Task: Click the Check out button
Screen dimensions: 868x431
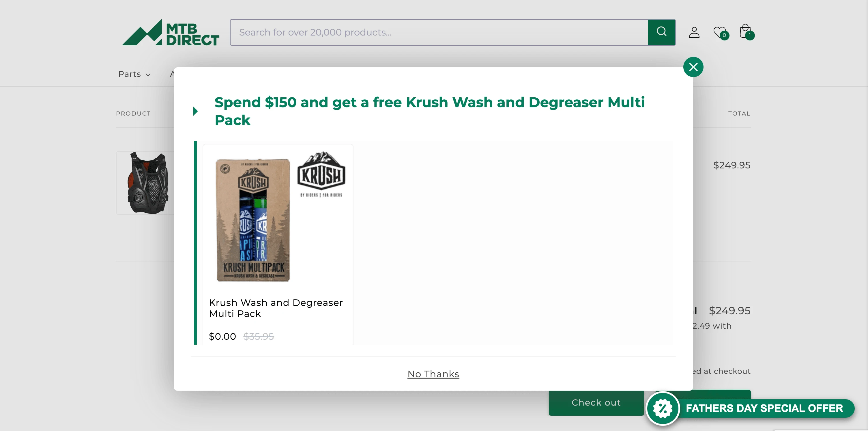Action: point(596,402)
